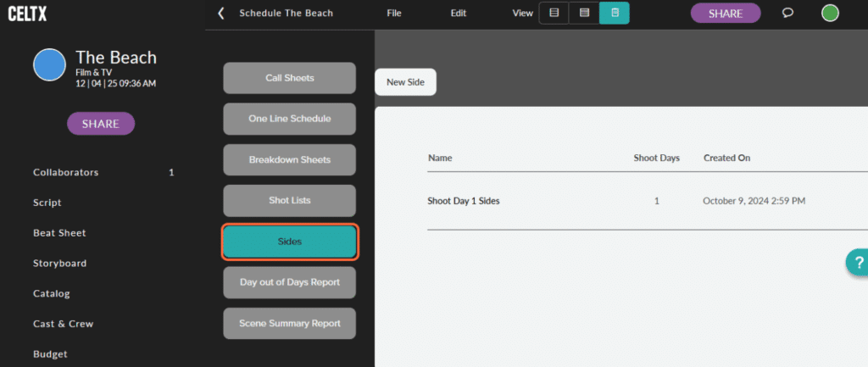Click the 12 | 04 | 25 09:36 AM timestamp
Screen dimensions: 868x367
pos(115,84)
